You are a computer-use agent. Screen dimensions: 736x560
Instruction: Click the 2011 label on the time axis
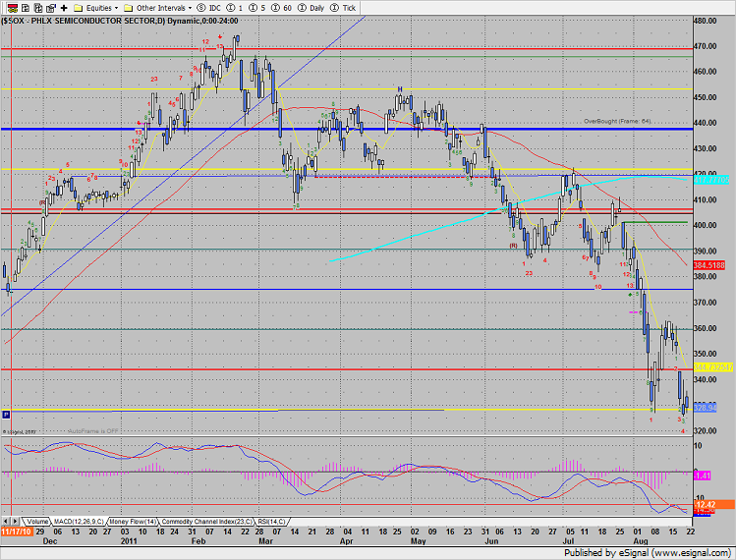(x=129, y=541)
